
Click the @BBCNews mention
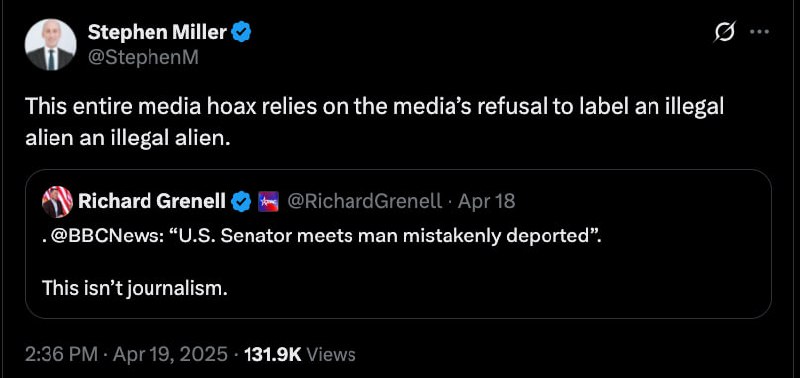point(105,237)
